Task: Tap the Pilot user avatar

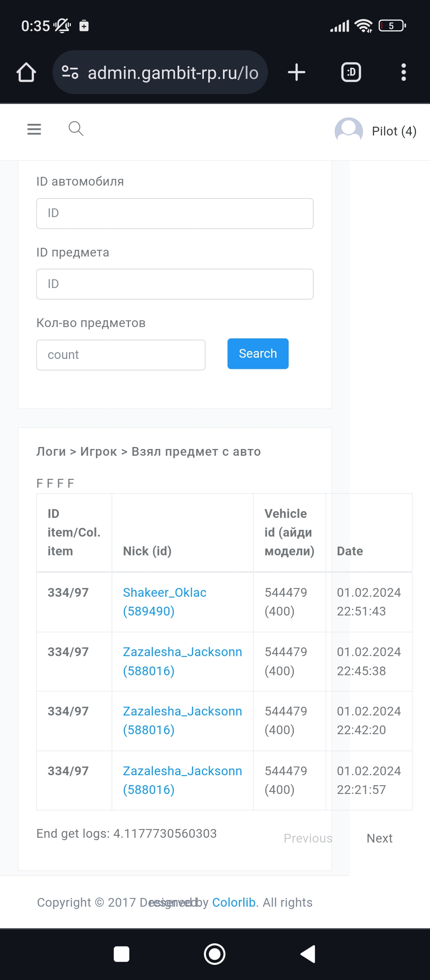Action: [349, 131]
